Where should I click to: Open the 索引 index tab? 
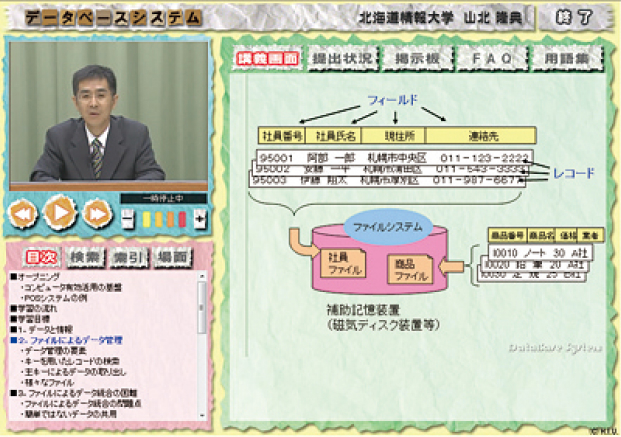pyautogui.click(x=130, y=257)
